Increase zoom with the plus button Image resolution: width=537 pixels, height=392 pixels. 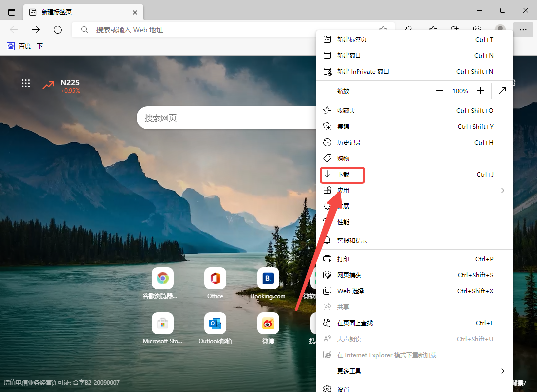481,91
